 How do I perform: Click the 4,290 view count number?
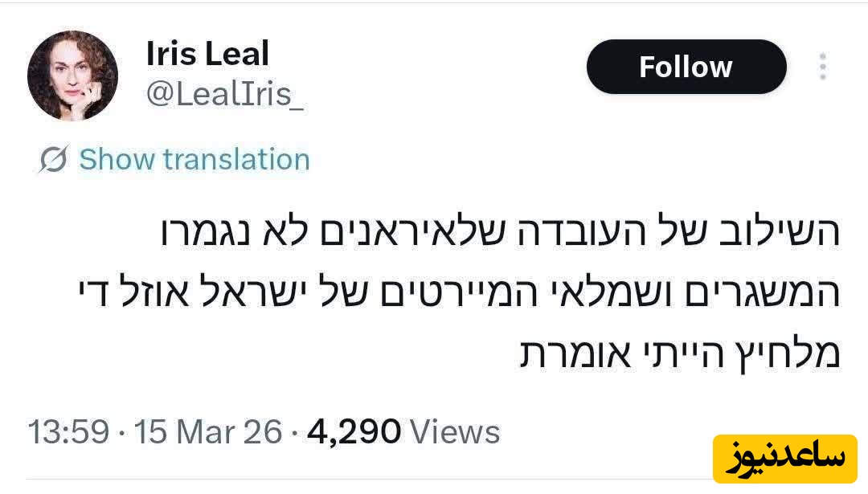354,432
